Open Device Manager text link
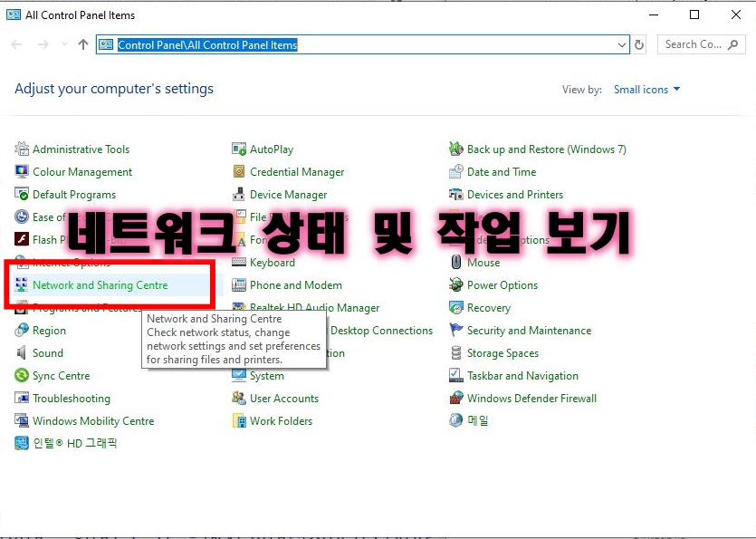This screenshot has width=756, height=539. click(x=288, y=195)
